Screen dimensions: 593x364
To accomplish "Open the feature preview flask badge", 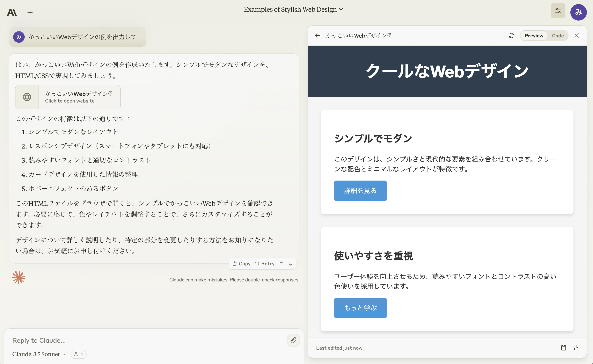I will (x=79, y=354).
